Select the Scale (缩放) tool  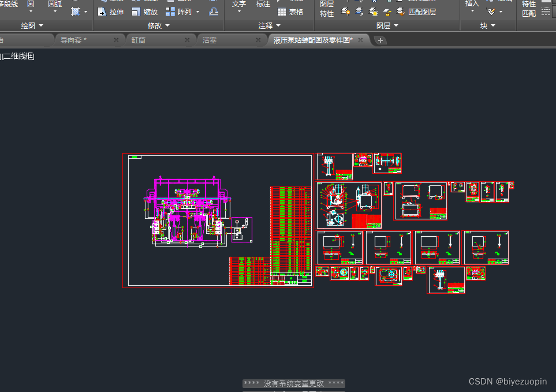coord(145,12)
